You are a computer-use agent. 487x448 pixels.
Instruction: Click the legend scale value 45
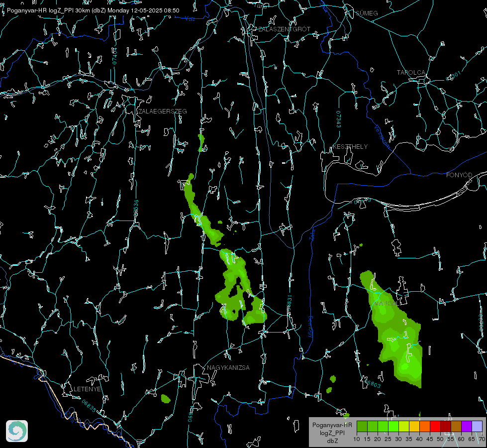pos(429,440)
